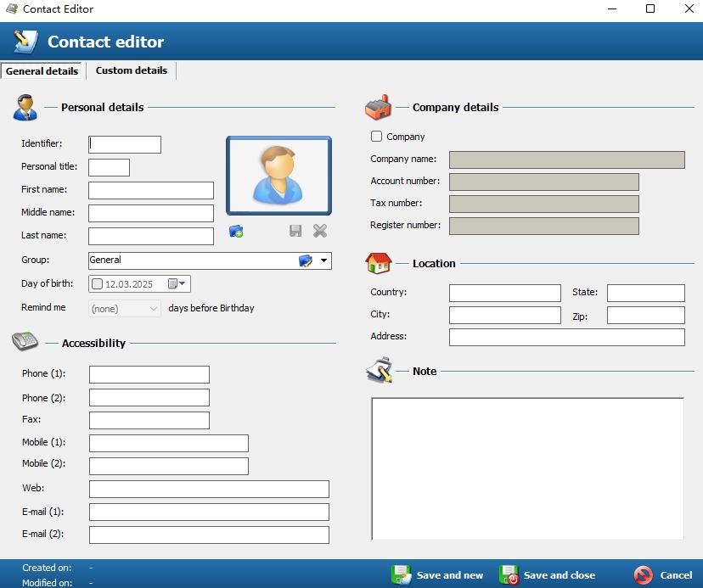Click the Personal details section icon
Viewport: 703px width, 588px height.
tap(25, 108)
